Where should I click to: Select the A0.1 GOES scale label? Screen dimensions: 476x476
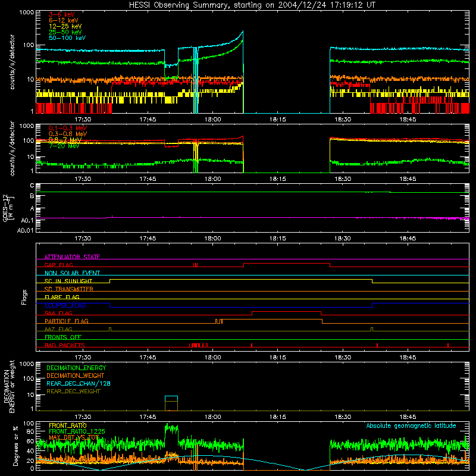[27, 220]
